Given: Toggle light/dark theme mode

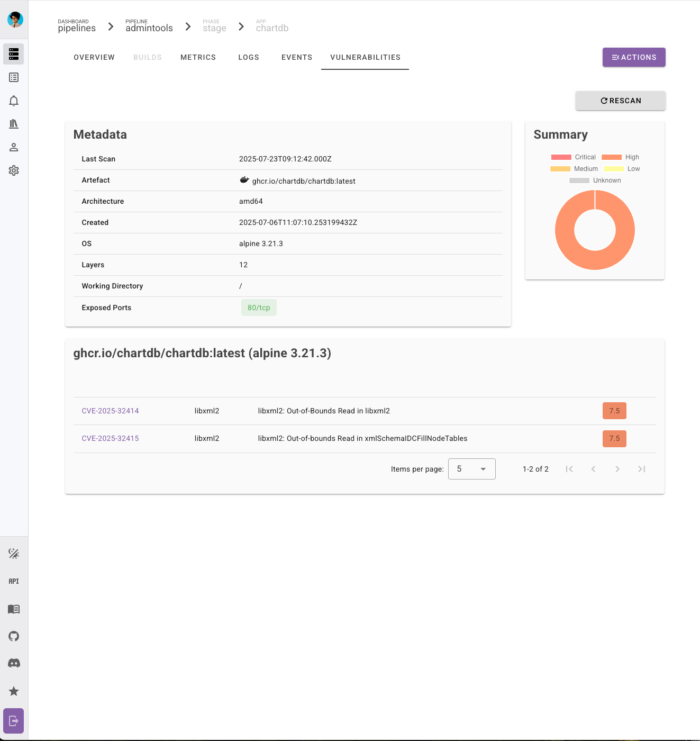Looking at the screenshot, I should point(14,554).
